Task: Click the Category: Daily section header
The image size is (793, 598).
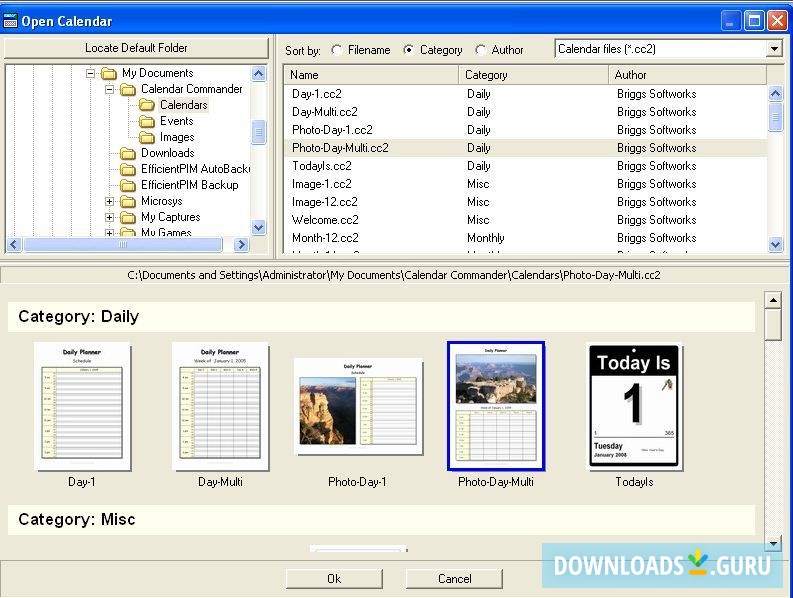Action: pos(381,317)
